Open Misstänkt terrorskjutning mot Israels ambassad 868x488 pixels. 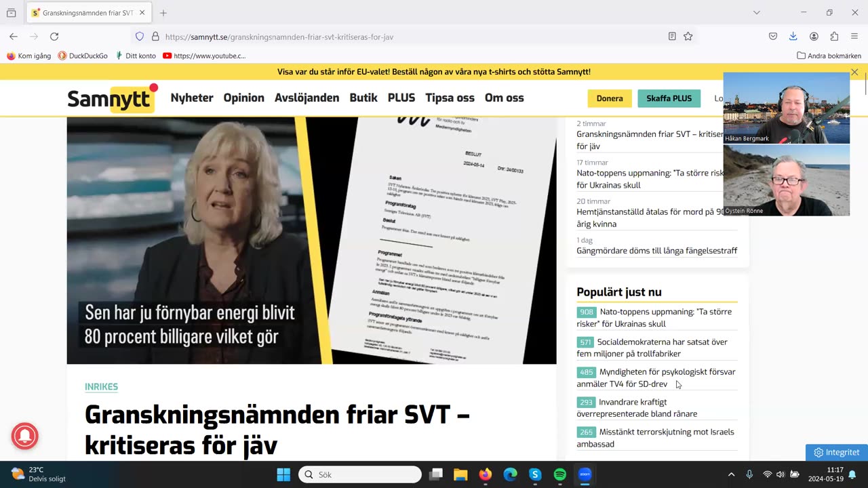point(656,438)
